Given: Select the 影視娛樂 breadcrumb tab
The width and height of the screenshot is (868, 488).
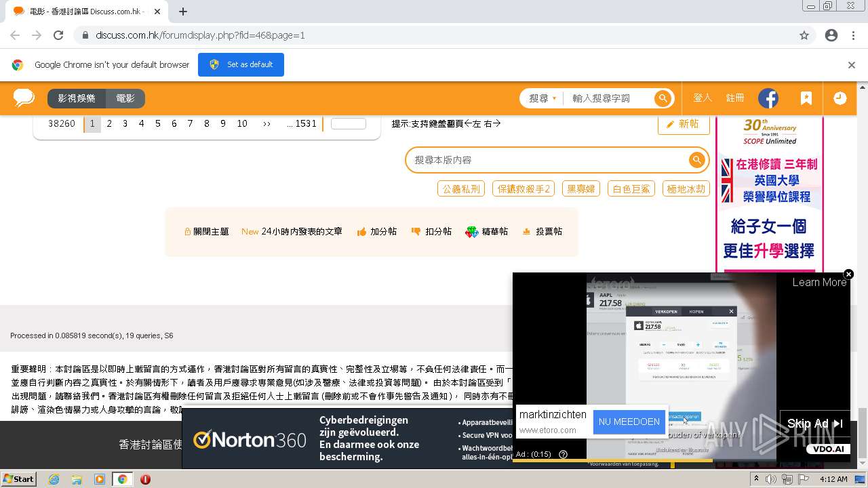Looking at the screenshot, I should [x=77, y=98].
